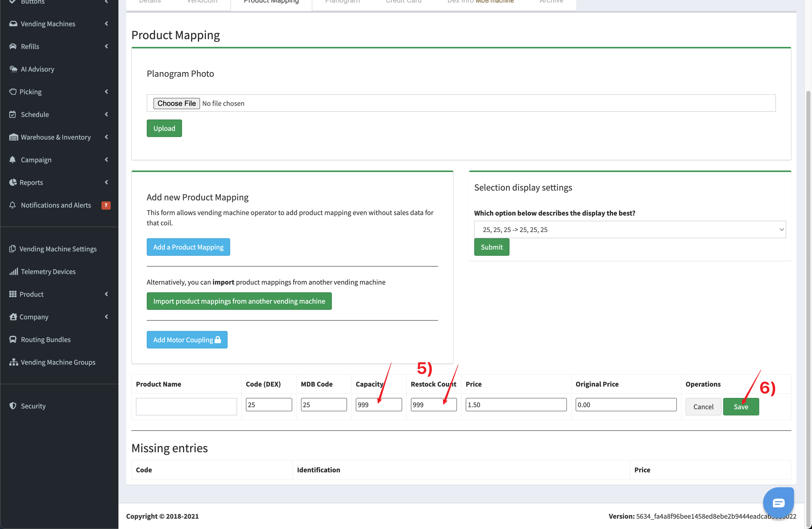Click the Vending Machine Groups sitemap icon

pyautogui.click(x=13, y=362)
